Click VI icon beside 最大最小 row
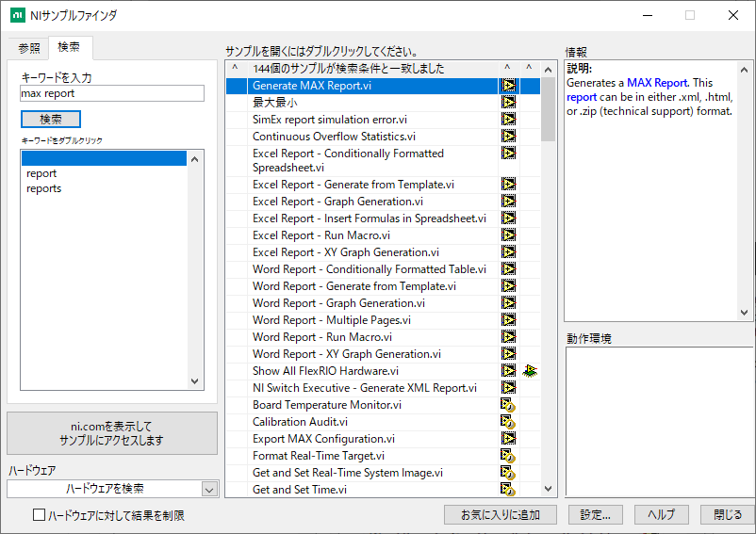 [508, 103]
